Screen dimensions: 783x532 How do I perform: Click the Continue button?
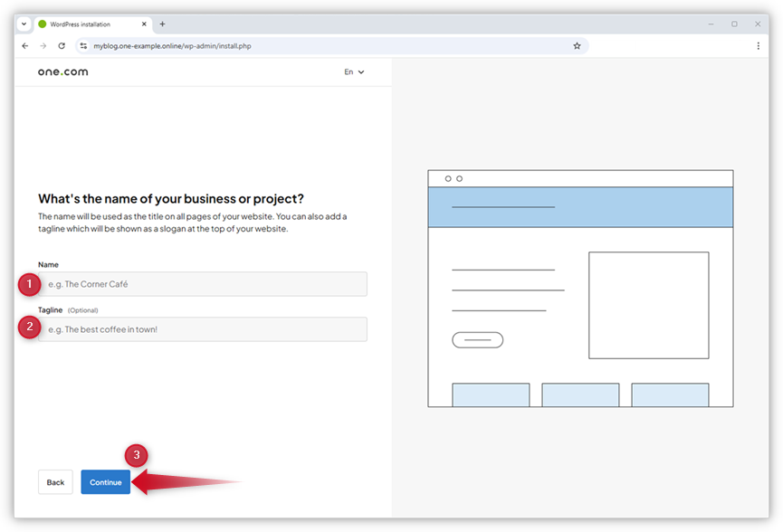click(x=105, y=482)
